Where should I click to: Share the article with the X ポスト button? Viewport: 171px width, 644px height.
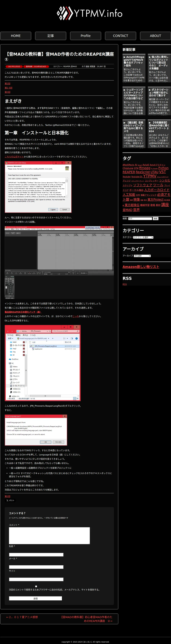pos(10,500)
